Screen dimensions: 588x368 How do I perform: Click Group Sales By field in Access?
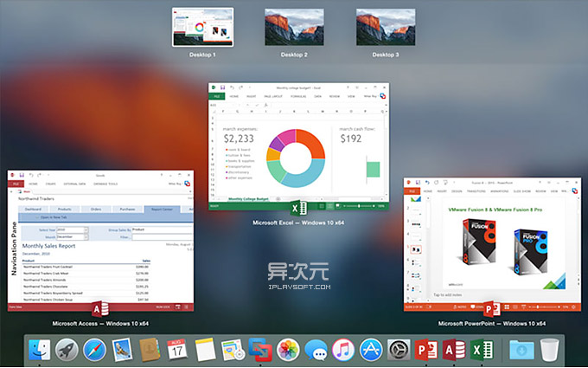point(162,229)
